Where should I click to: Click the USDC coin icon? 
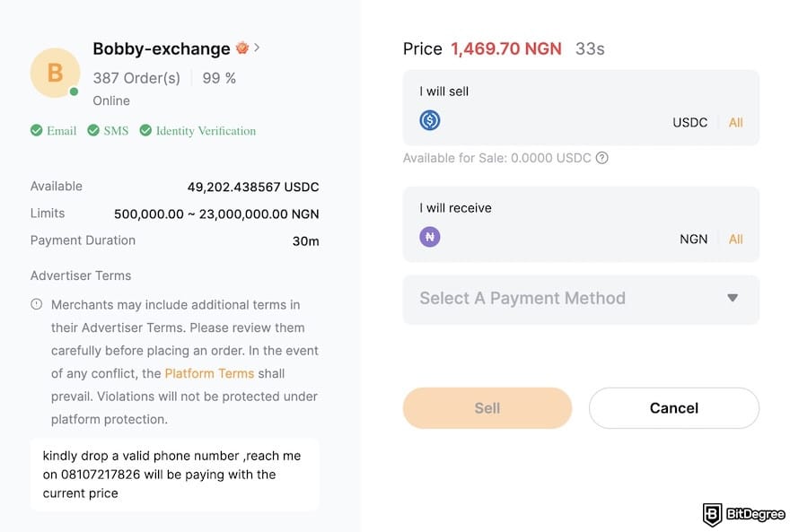[x=429, y=119]
